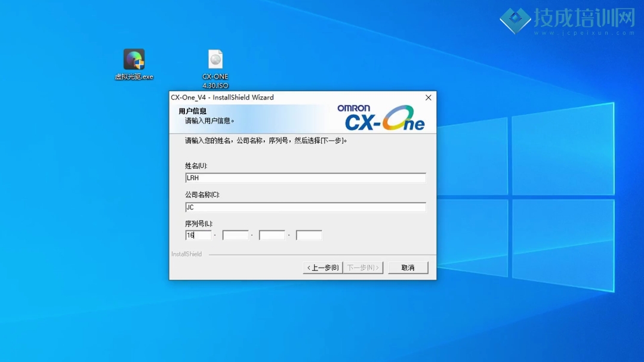
Task: Click the CX-One_V4 - InstallShield Wizard title text
Action: (x=222, y=97)
